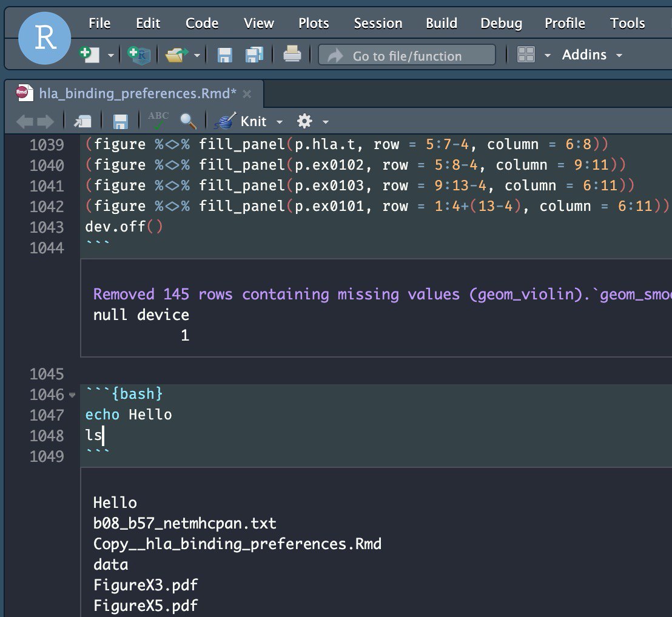Open the Tools menu
This screenshot has height=617, width=672.
point(628,23)
